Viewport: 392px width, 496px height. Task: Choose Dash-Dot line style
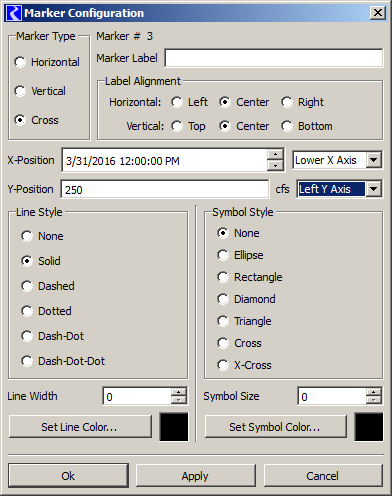pyautogui.click(x=27, y=336)
